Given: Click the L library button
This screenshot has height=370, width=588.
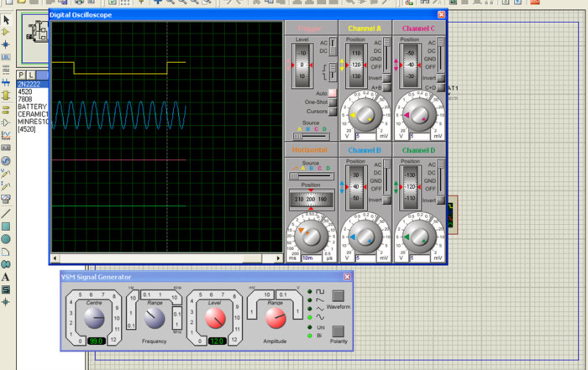Looking at the screenshot, I should point(32,75).
